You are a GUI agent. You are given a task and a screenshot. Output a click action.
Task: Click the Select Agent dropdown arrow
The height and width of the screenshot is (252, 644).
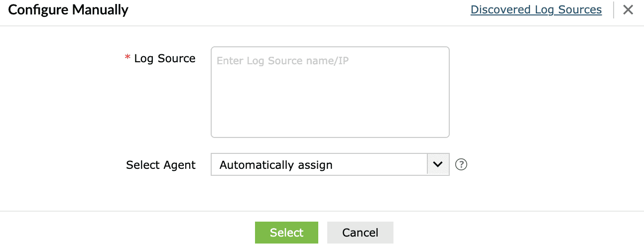pos(438,165)
